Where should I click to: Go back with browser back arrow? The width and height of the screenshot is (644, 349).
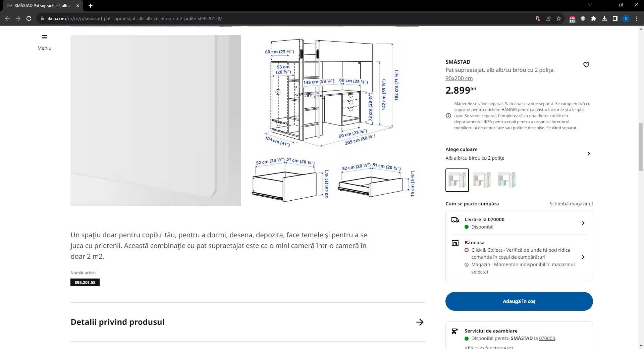coord(7,18)
